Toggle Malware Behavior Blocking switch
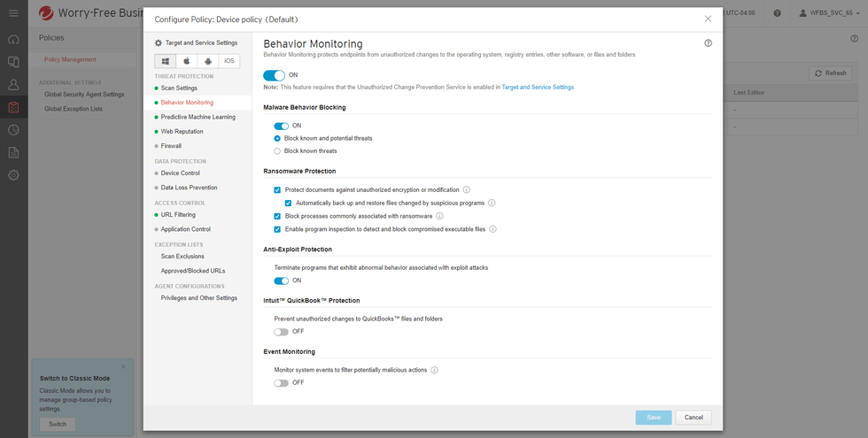 coord(282,126)
